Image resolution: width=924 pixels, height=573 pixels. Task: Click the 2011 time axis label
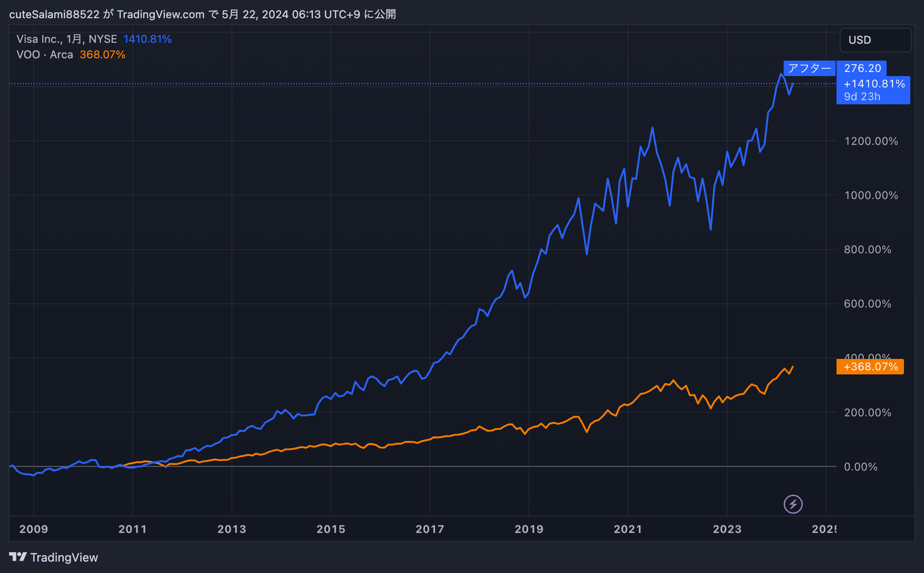point(133,529)
